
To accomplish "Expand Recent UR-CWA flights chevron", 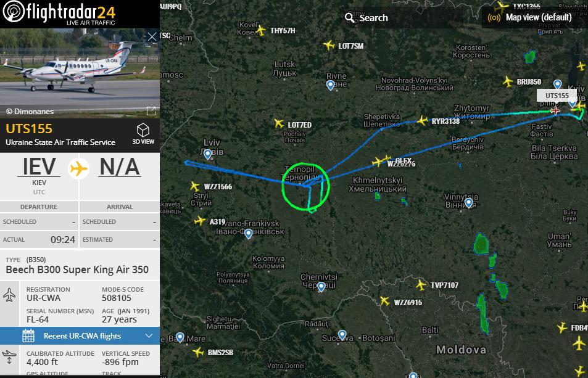I will point(149,335).
